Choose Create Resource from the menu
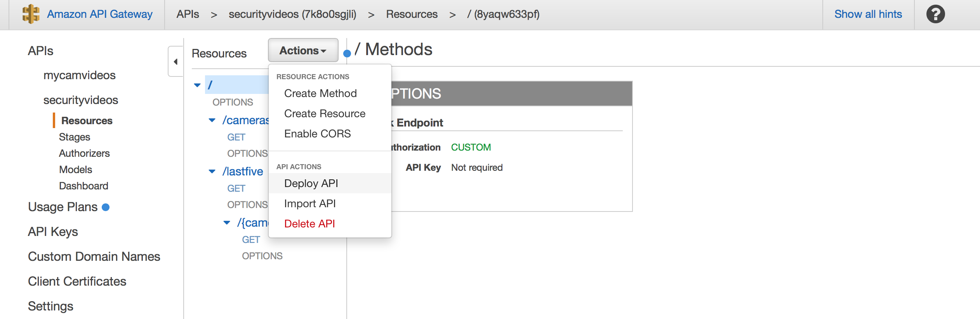 (x=330, y=114)
